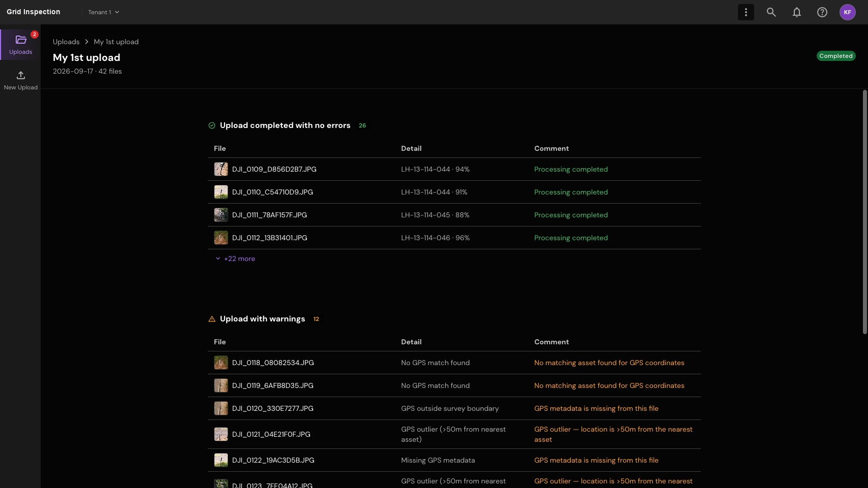
Task: Open thumbnail of DJI_0109_D856D2B7.JPG
Action: [x=221, y=169]
